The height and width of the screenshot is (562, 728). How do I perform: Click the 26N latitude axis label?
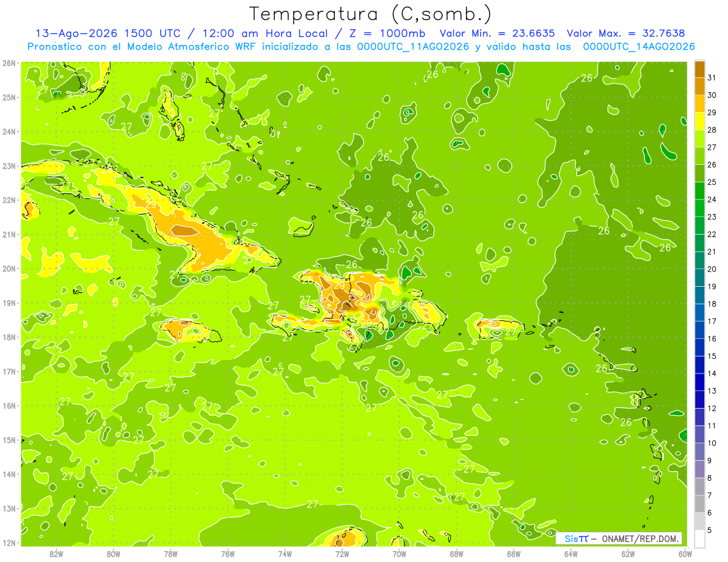(9, 63)
